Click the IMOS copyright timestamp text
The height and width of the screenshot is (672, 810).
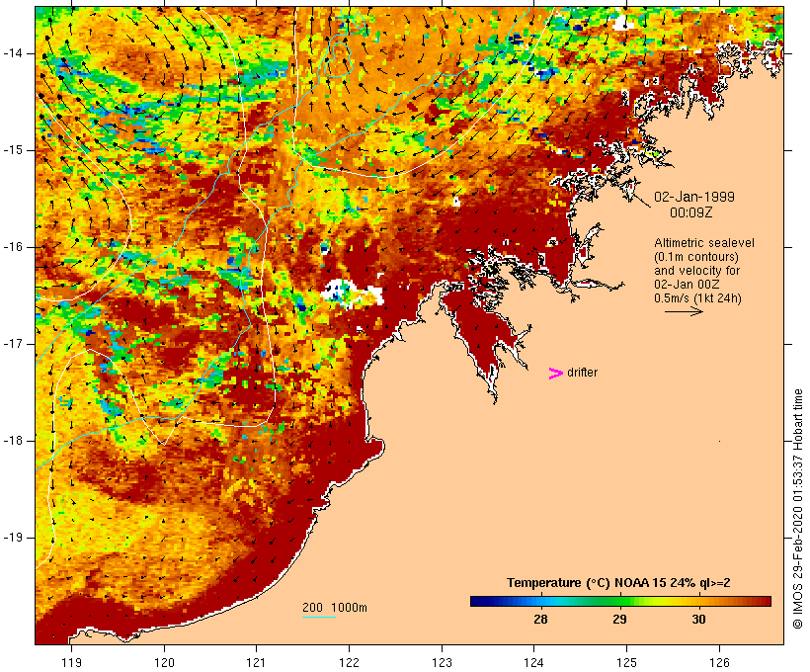[x=798, y=509]
